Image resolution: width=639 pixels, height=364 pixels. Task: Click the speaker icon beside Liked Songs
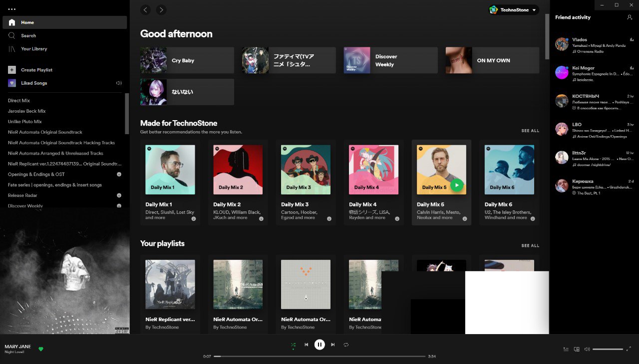119,83
